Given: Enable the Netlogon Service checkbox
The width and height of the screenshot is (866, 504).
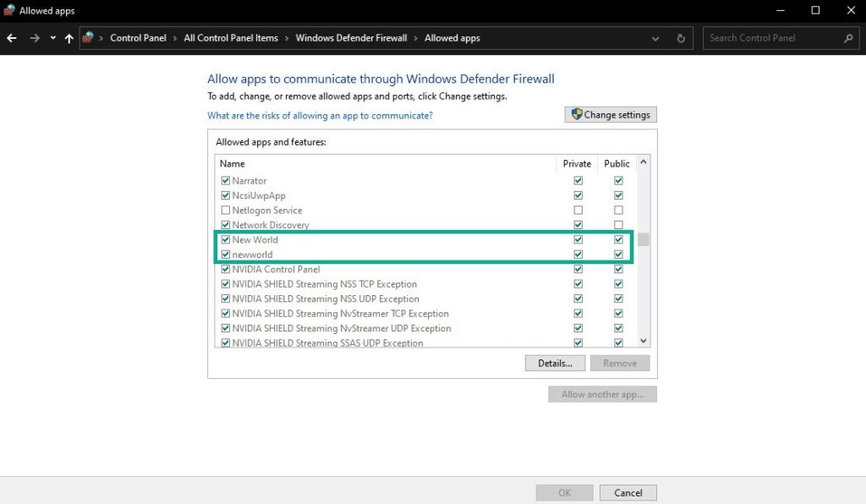Looking at the screenshot, I should click(225, 211).
